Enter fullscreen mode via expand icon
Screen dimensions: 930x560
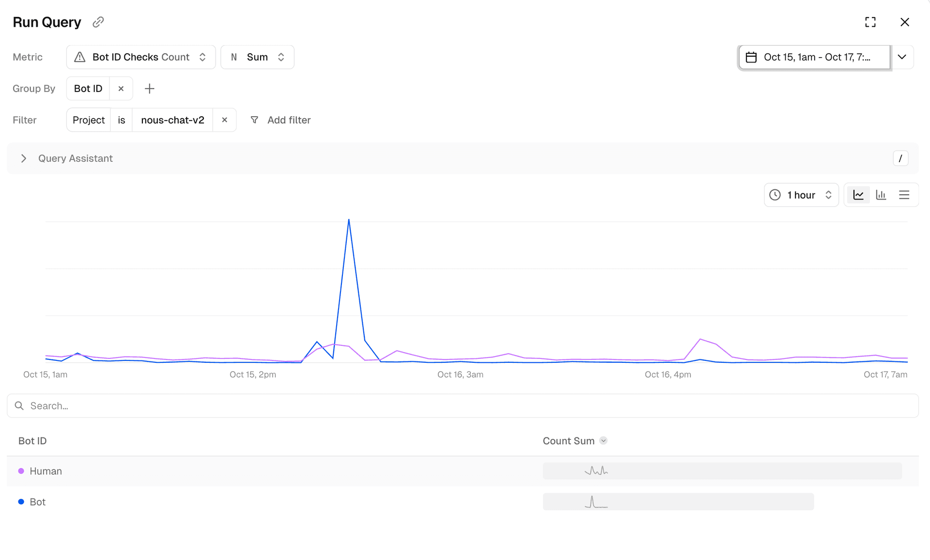click(870, 22)
